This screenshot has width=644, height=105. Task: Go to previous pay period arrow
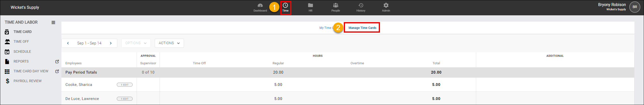coord(68,43)
